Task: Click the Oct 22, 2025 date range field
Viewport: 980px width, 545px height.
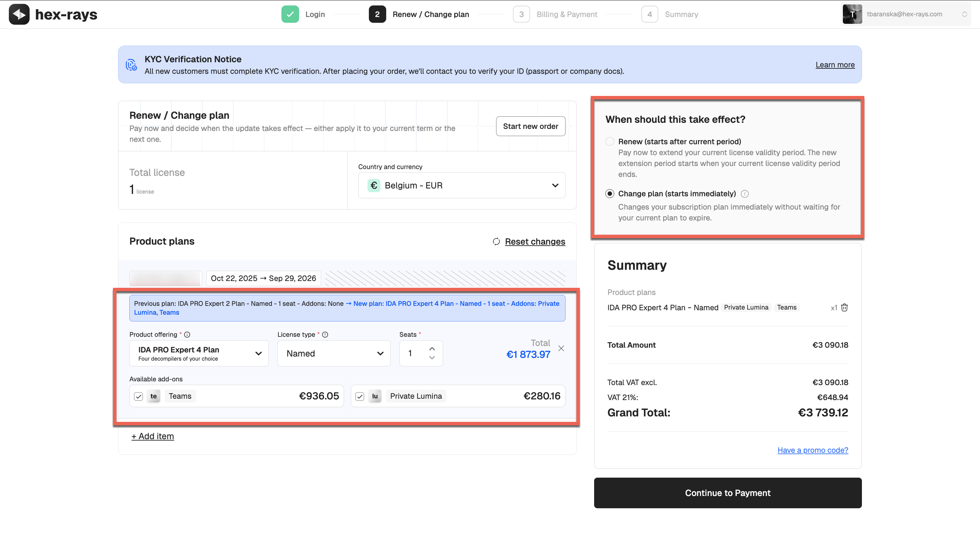Action: 263,278
